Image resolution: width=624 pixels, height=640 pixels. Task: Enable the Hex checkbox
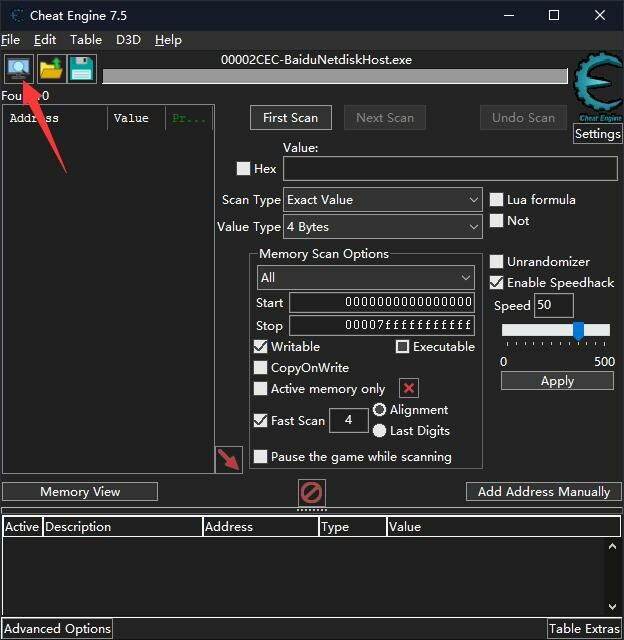coord(243,169)
